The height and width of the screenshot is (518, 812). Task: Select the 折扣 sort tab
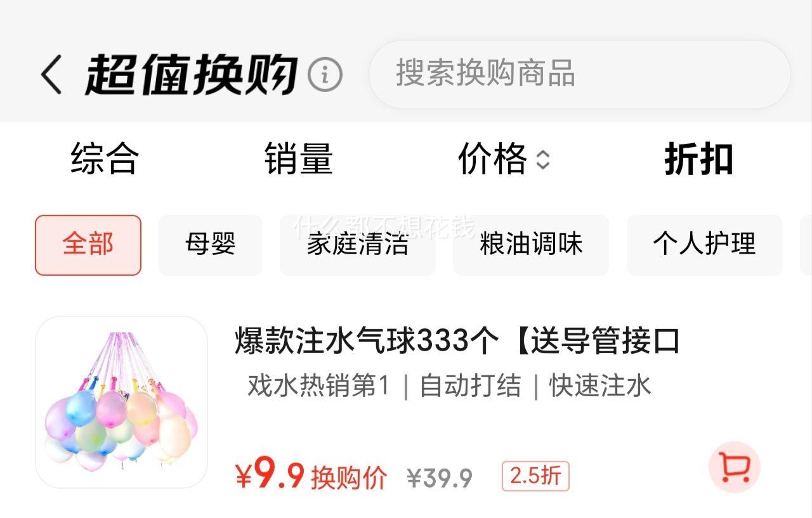point(698,159)
